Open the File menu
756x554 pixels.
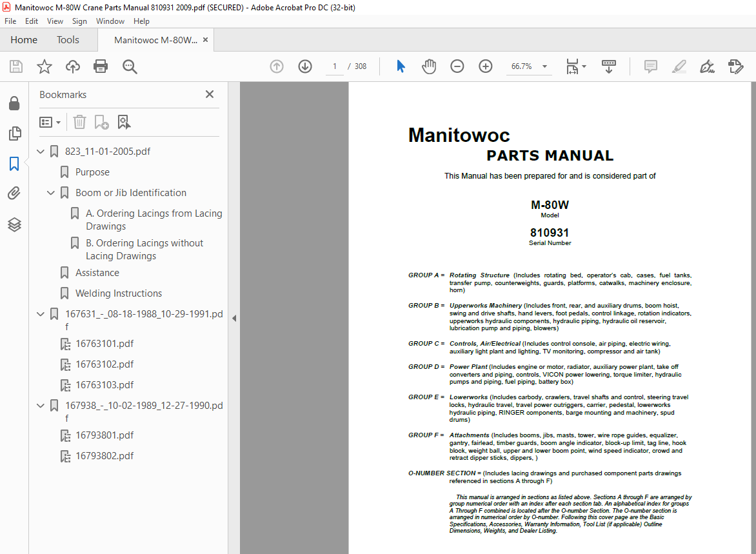(x=10, y=21)
